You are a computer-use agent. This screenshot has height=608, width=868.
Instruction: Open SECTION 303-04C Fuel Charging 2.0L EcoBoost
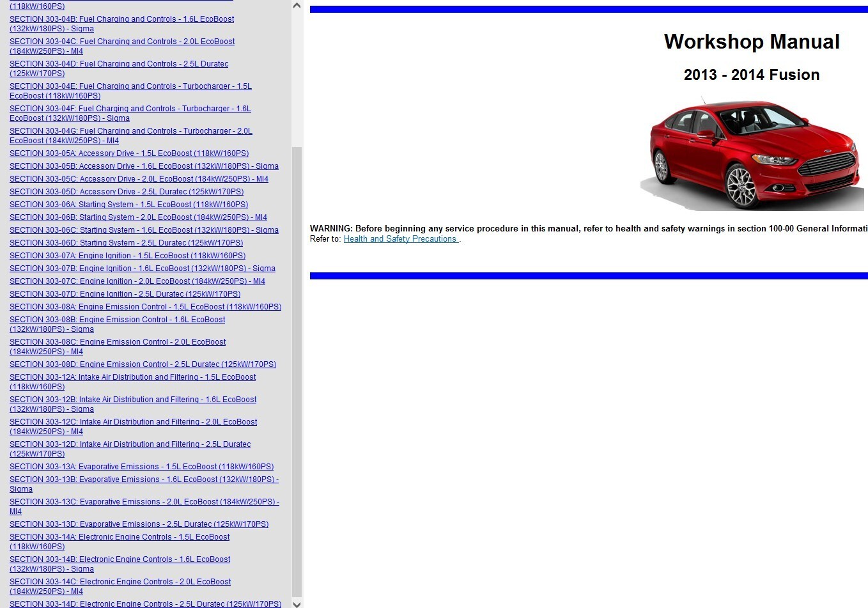(122, 46)
